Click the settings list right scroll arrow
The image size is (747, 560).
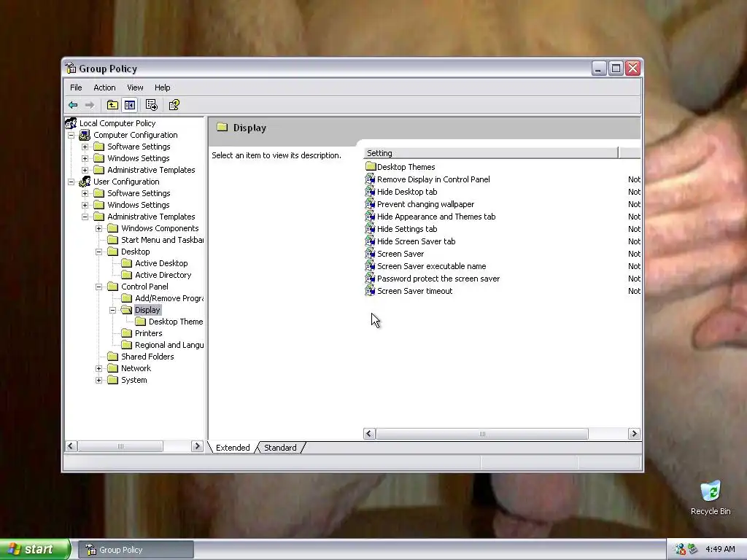tap(634, 433)
